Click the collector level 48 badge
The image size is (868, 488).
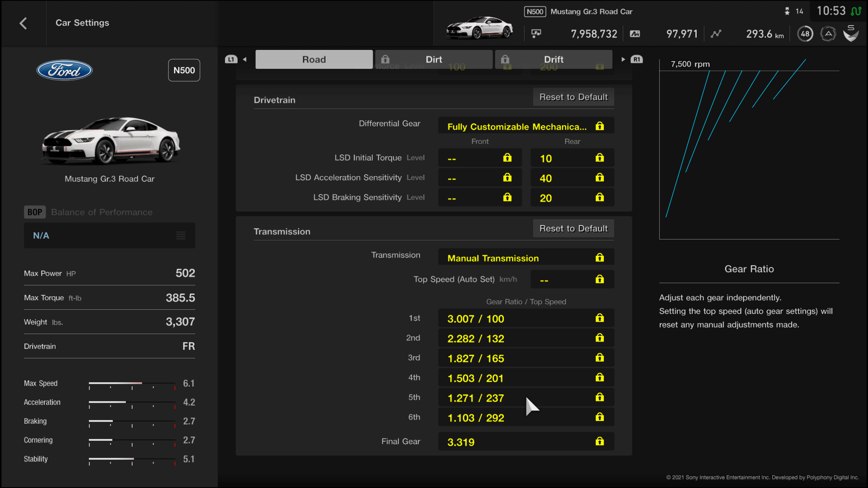pos(805,34)
